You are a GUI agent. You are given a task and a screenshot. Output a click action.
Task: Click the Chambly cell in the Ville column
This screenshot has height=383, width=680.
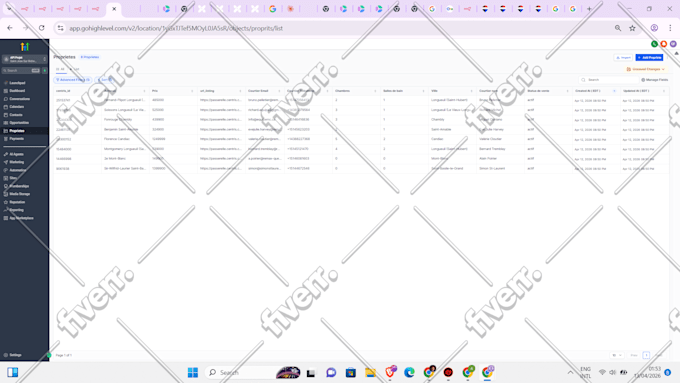point(438,120)
